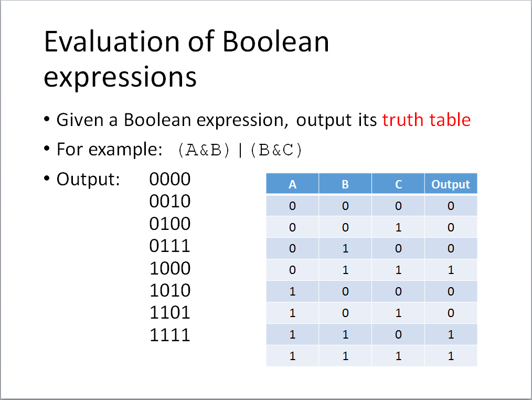Viewport: 532px width, 400px height.
Task: Click the 'Output:' bullet label
Action: (x=88, y=180)
